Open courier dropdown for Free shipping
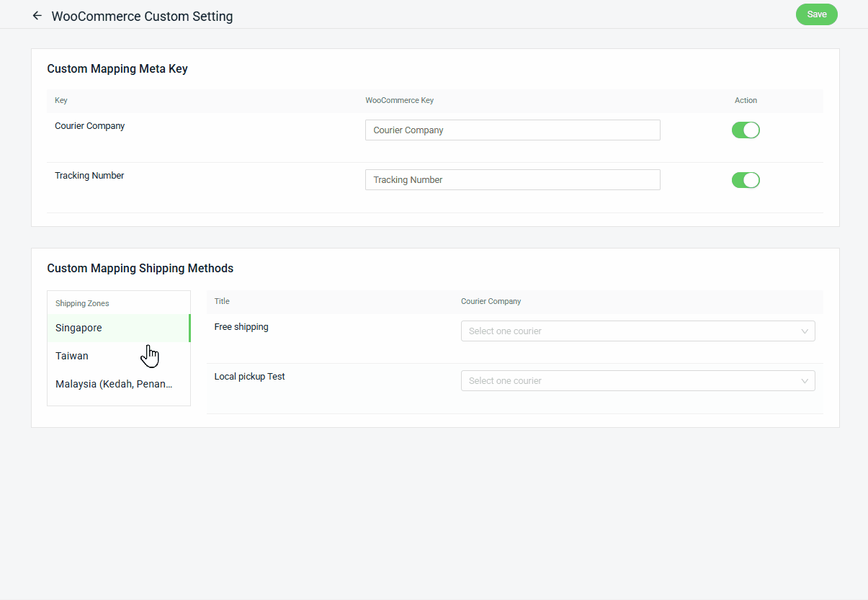The width and height of the screenshot is (868, 600). click(x=637, y=331)
